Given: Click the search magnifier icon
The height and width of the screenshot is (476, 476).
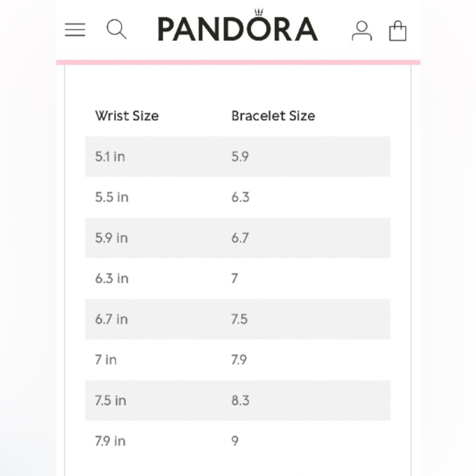Looking at the screenshot, I should click(x=117, y=30).
